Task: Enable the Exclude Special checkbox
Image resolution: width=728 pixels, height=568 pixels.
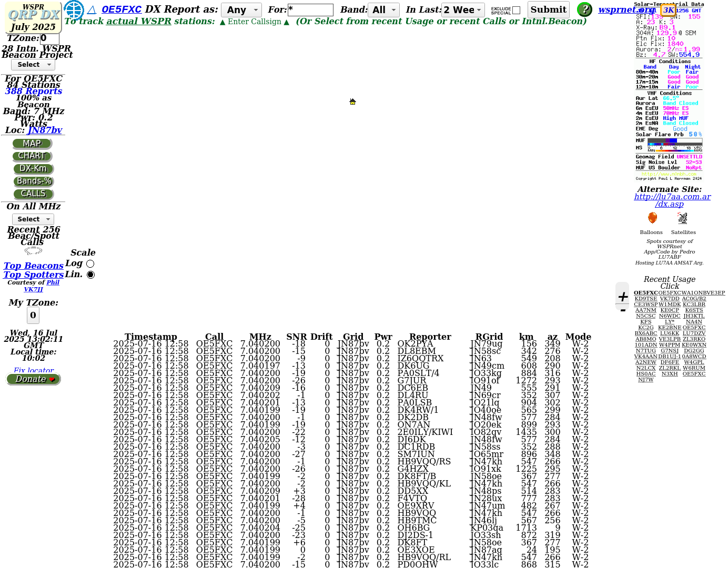Action: [x=516, y=11]
